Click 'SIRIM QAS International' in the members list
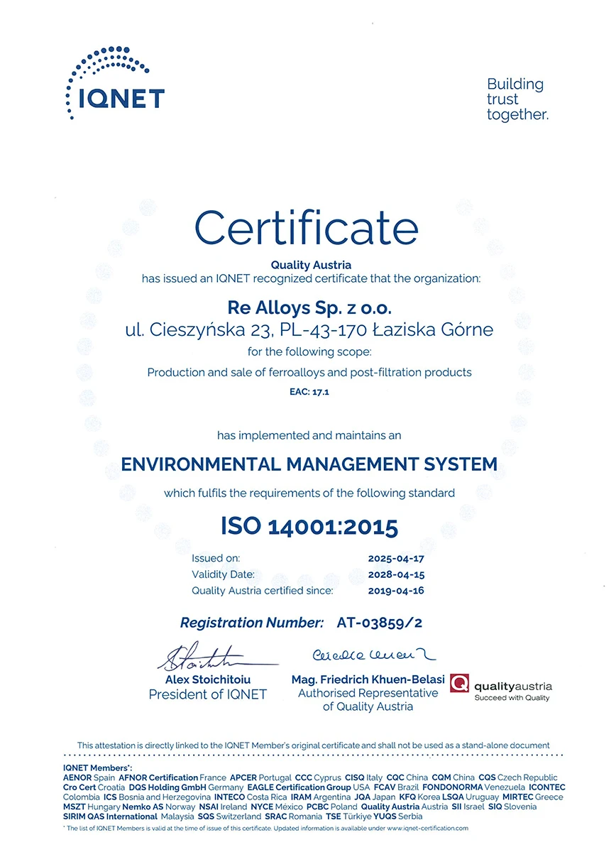Screen dimensions: 616x852 [110, 816]
